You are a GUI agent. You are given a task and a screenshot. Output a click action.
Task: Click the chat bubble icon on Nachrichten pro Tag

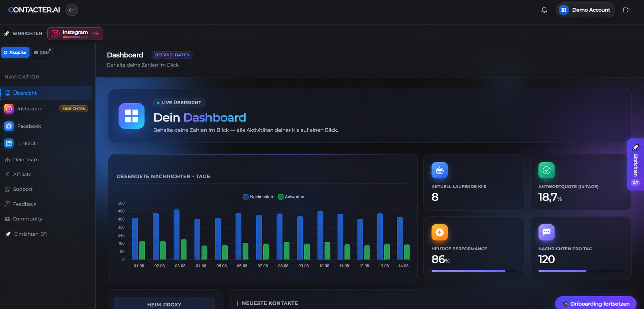pos(547,233)
